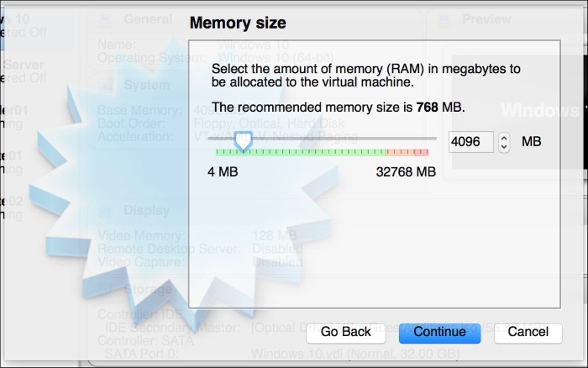Click the General section icon
The image size is (588, 368).
point(105,20)
